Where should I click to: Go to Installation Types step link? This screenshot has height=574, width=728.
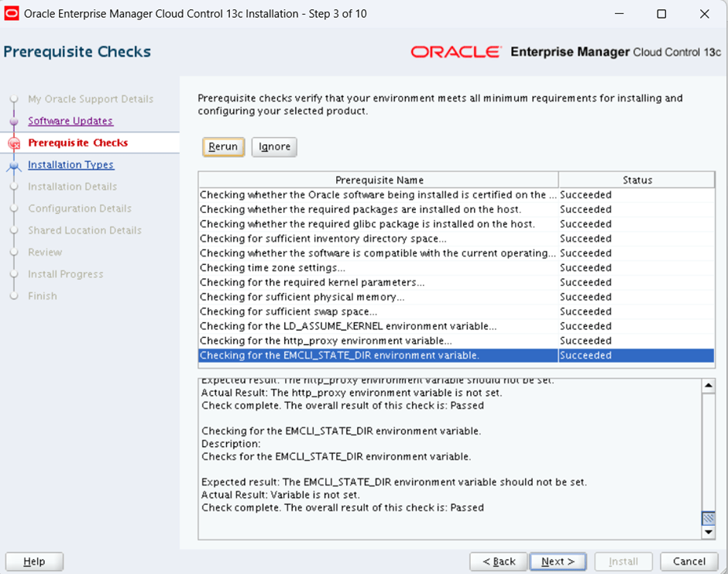(70, 165)
